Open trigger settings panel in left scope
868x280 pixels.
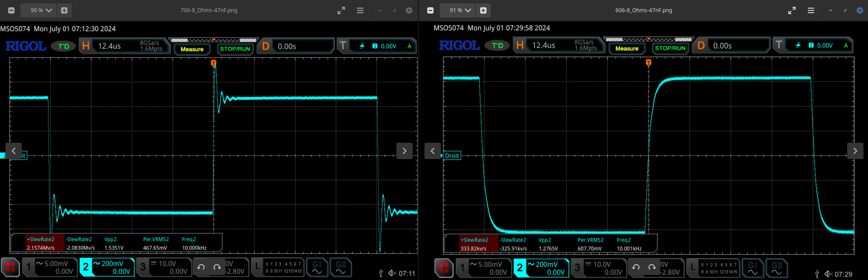pos(377,46)
